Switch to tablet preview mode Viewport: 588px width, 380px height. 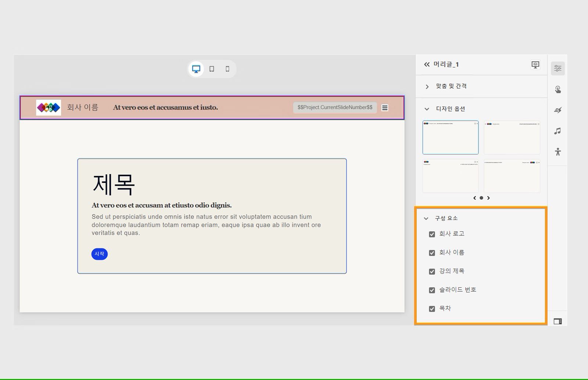212,69
